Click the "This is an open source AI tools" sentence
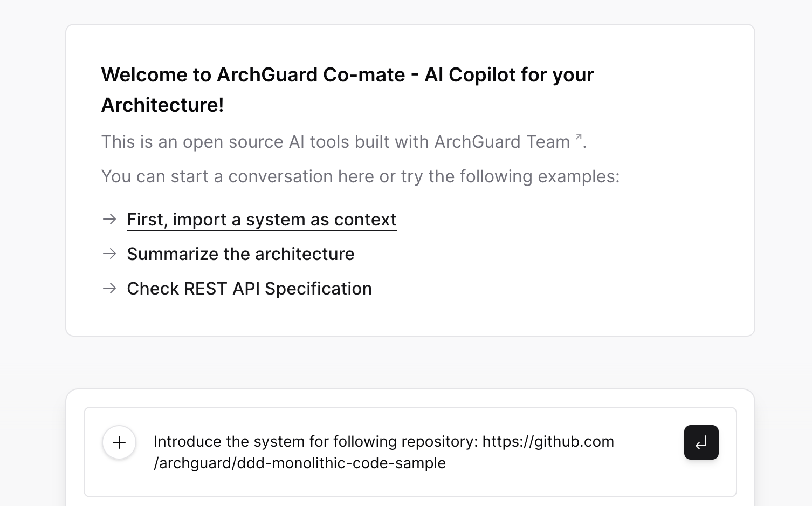The height and width of the screenshot is (506, 812). click(x=343, y=142)
